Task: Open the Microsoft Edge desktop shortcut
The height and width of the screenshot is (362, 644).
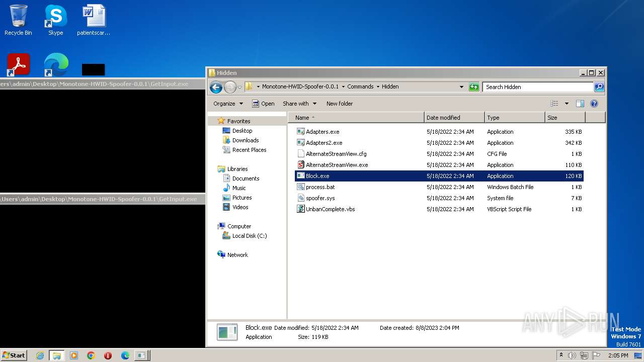Action: tap(56, 64)
